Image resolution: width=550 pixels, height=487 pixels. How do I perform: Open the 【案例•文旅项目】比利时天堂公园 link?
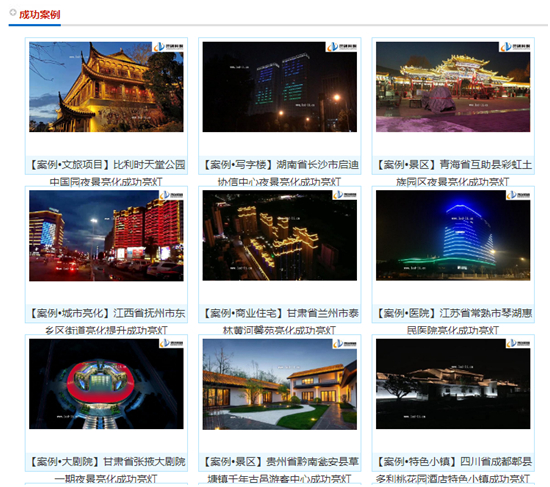pyautogui.click(x=106, y=165)
